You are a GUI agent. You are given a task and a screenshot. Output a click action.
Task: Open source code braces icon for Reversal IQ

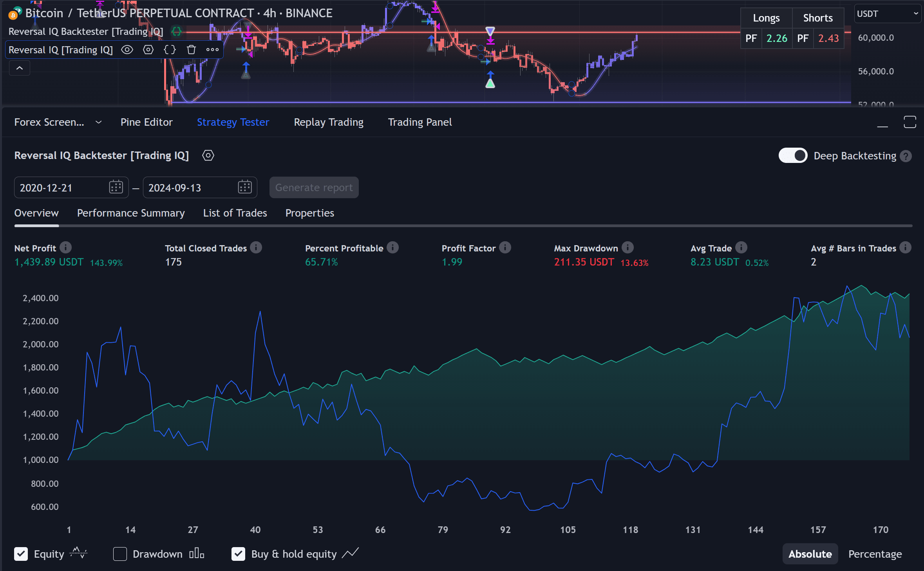(x=170, y=50)
